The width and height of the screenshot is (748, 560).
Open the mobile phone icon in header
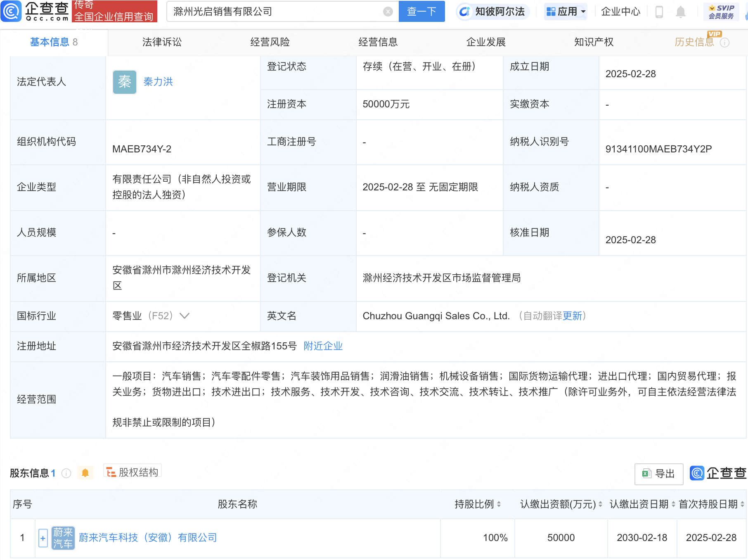click(659, 12)
